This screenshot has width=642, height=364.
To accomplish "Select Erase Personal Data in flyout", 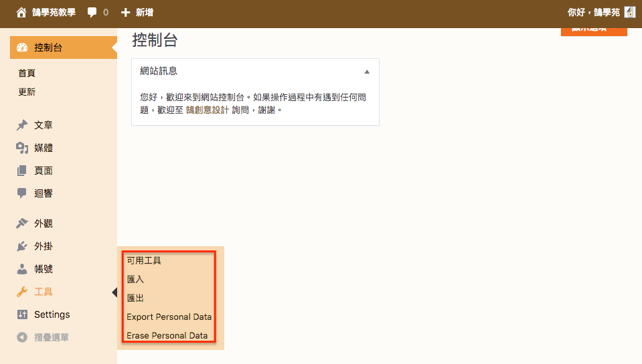I will [x=167, y=336].
